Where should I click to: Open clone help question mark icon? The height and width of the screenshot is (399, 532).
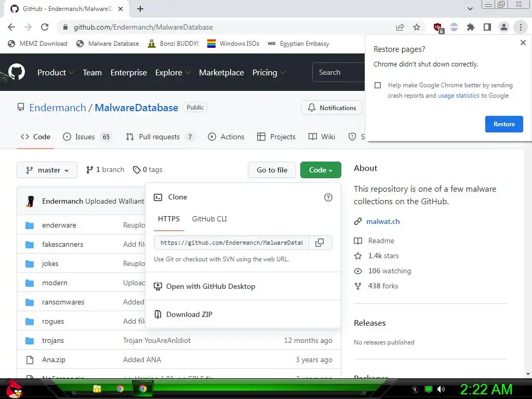pyautogui.click(x=328, y=197)
